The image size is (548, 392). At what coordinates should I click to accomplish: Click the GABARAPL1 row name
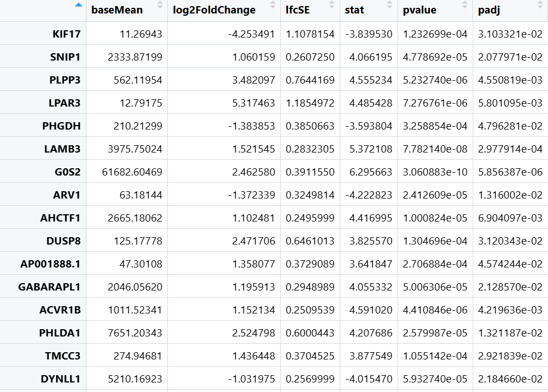49,287
